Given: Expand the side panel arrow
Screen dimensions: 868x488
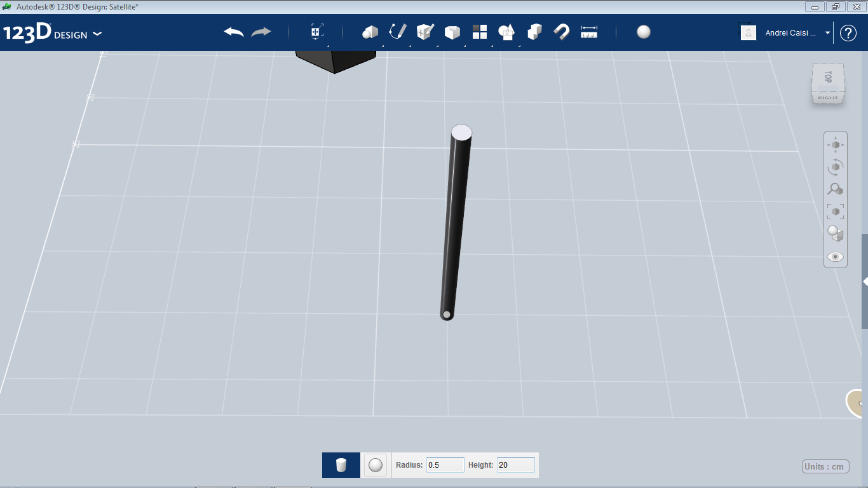Looking at the screenshot, I should pos(865,281).
